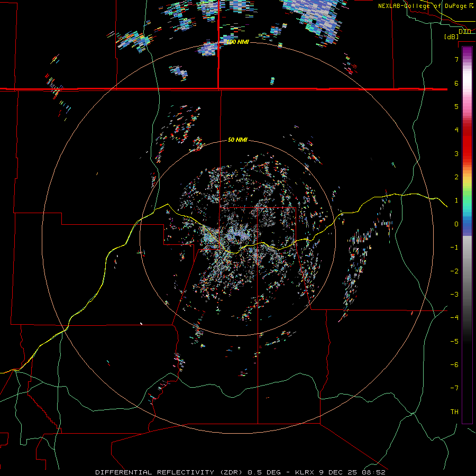Click the -2 tick on the scale

pyautogui.click(x=454, y=271)
